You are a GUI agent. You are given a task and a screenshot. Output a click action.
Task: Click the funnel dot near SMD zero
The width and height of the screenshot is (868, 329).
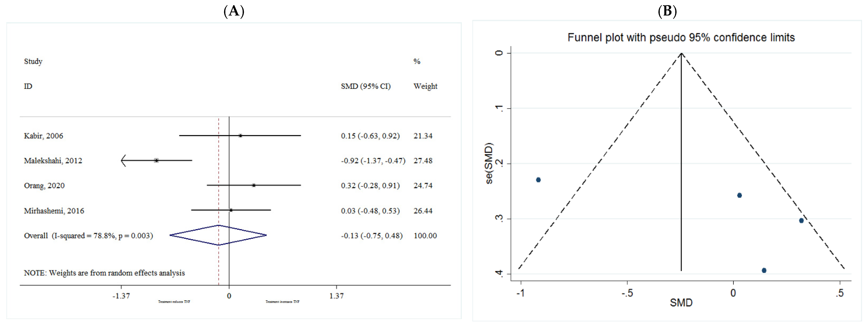pos(739,195)
